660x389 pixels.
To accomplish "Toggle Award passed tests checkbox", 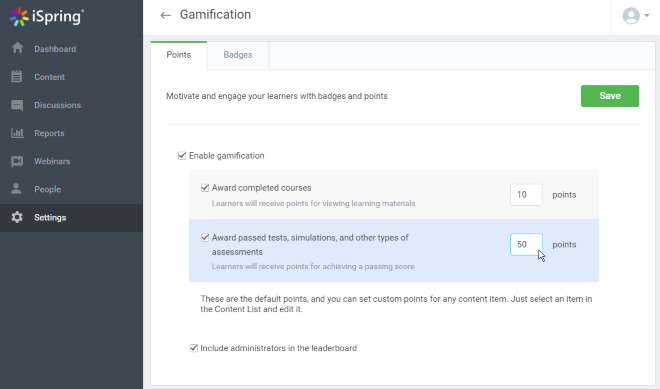I will point(205,237).
